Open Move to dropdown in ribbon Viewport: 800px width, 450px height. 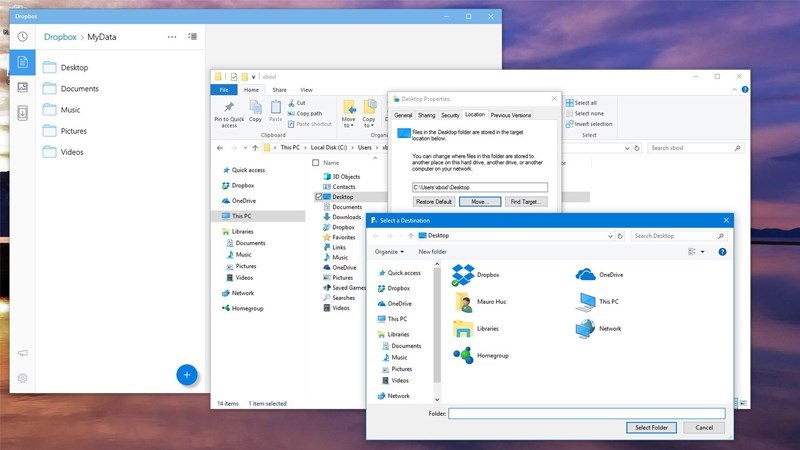(x=349, y=114)
